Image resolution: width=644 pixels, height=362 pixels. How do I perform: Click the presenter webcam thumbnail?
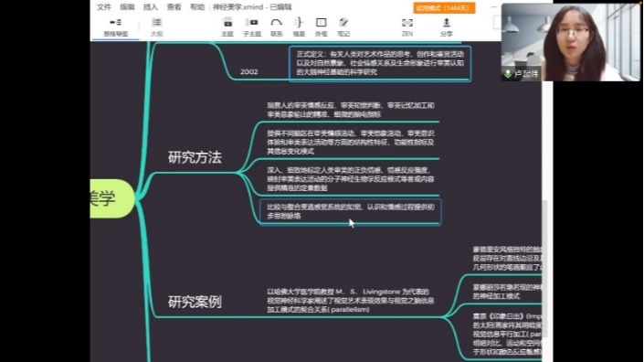click(x=571, y=42)
